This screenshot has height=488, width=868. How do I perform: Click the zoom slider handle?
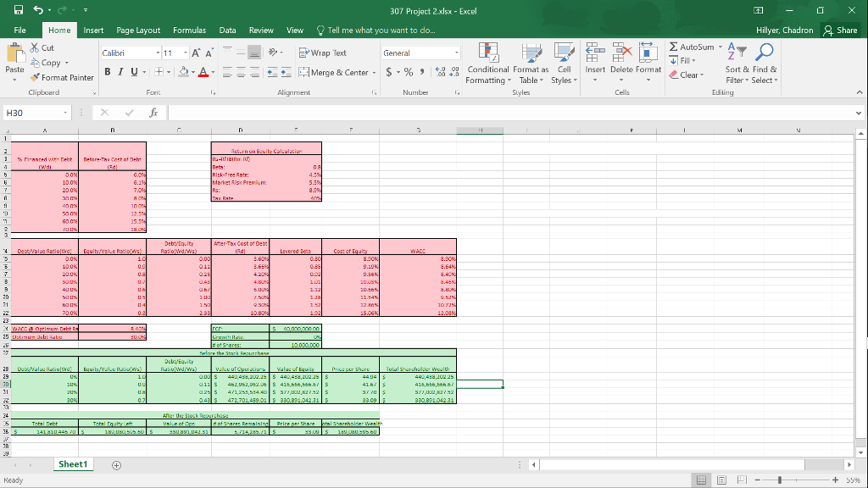pos(780,480)
